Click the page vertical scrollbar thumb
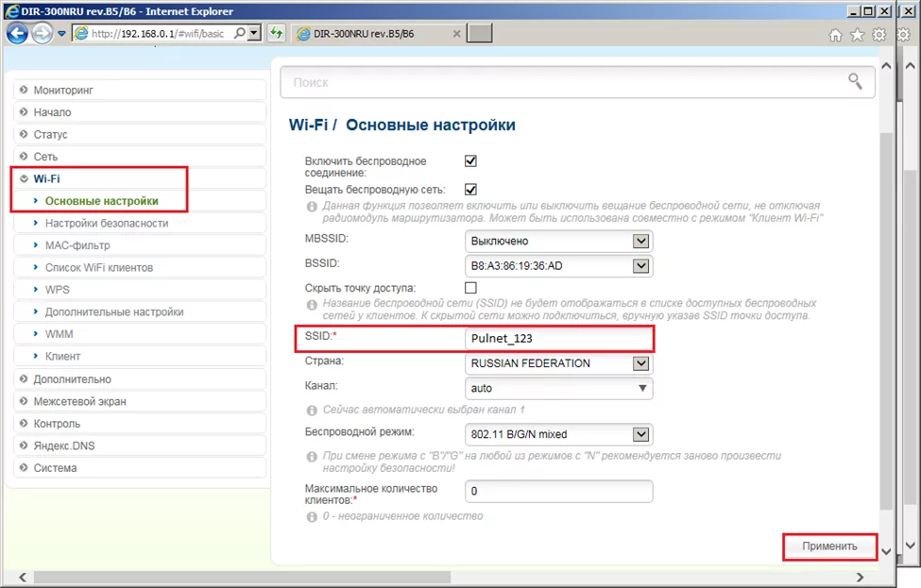Viewport: 921px width, 588px height. 886,322
